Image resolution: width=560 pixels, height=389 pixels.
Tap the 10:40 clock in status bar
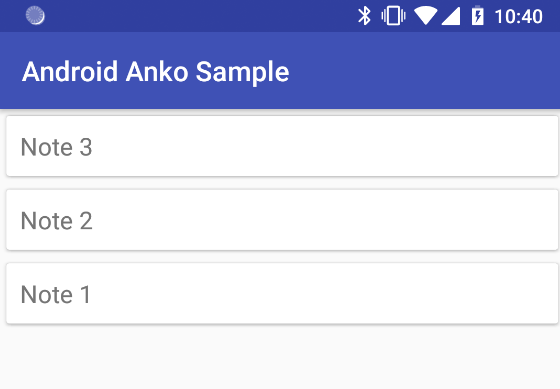click(518, 16)
